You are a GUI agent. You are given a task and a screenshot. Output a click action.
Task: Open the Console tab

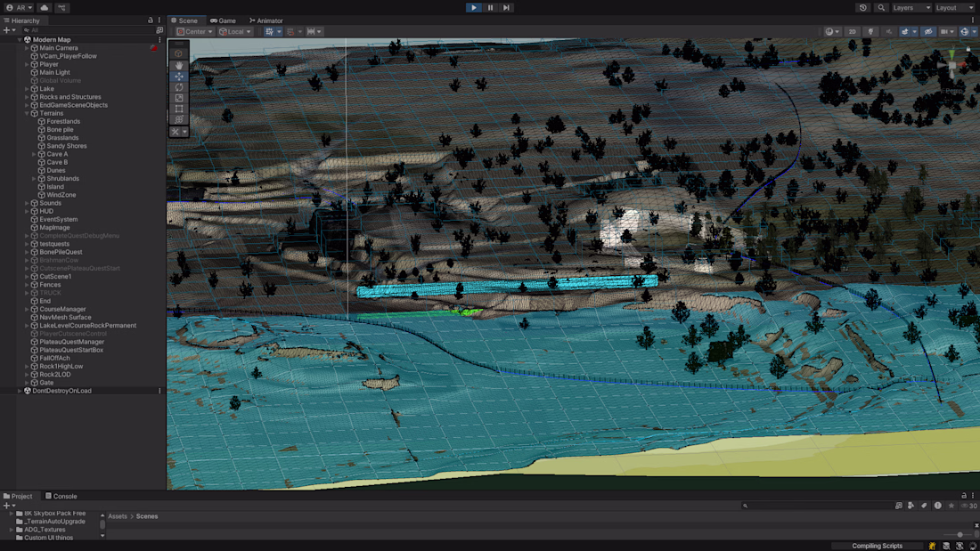[x=61, y=496]
